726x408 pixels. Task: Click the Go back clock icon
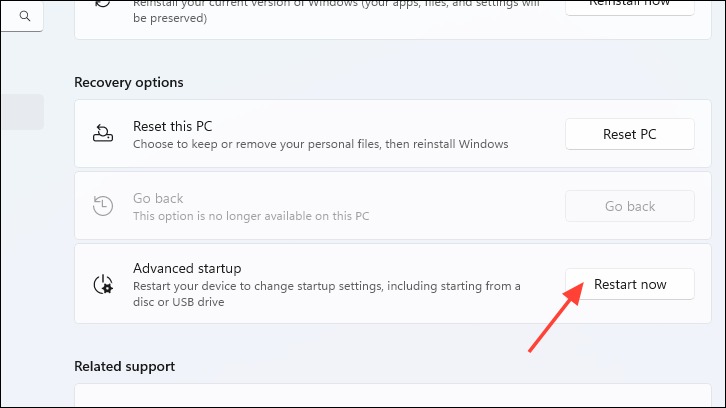(103, 206)
